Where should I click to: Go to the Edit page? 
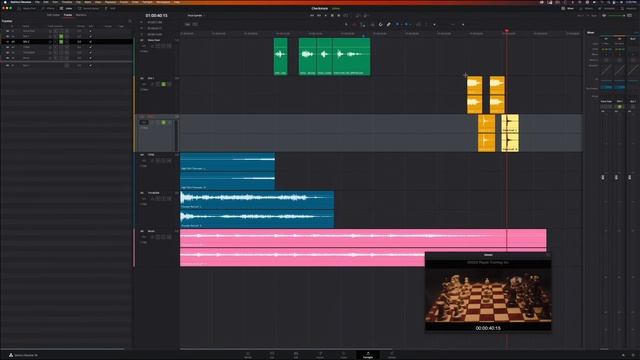click(296, 355)
